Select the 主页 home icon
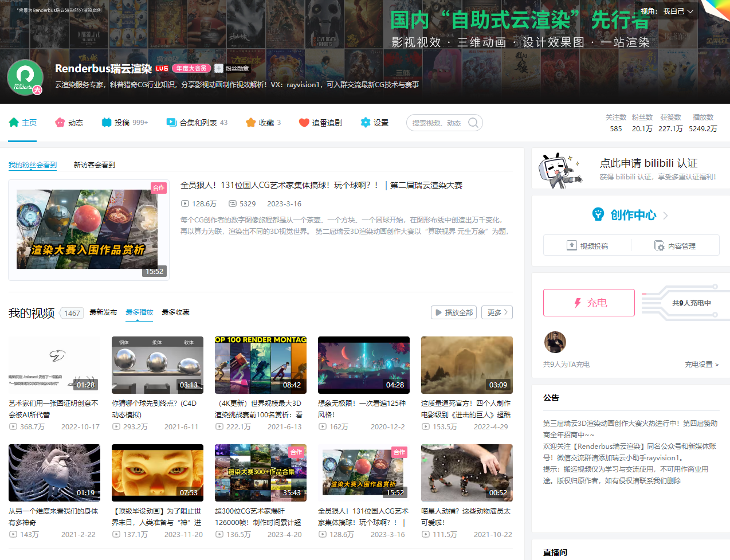This screenshot has width=730, height=560. click(x=13, y=123)
